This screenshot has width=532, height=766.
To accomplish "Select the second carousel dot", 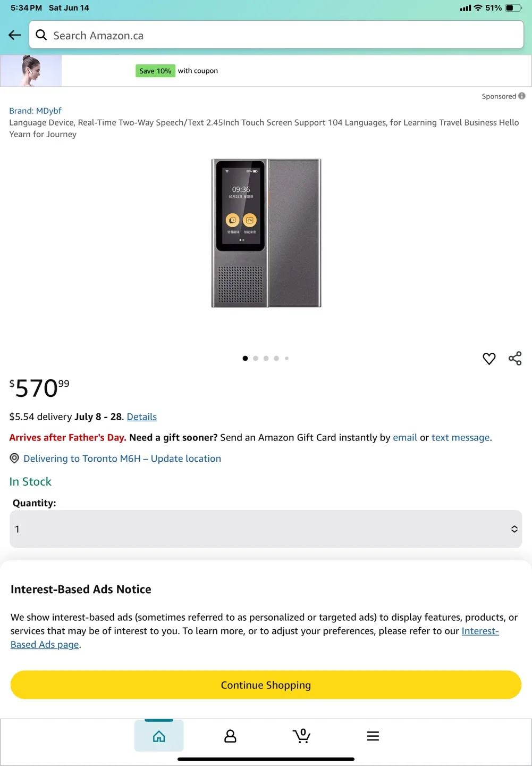I will click(x=256, y=358).
